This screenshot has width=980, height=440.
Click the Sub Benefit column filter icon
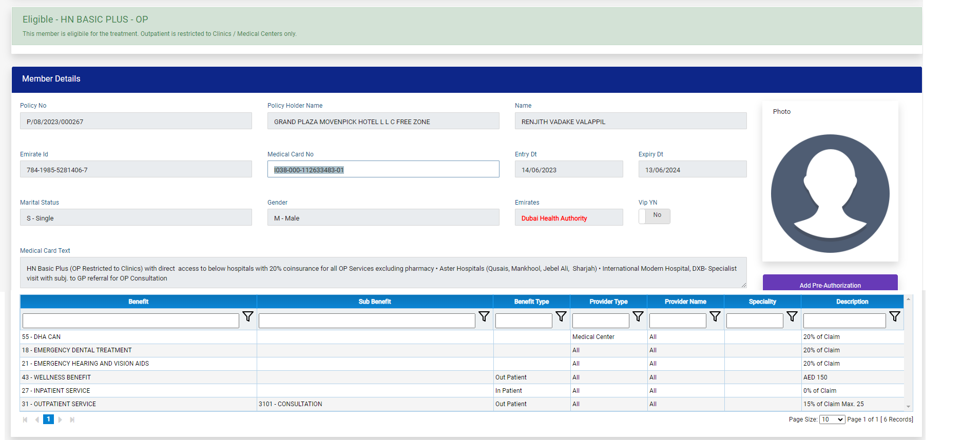[484, 317]
